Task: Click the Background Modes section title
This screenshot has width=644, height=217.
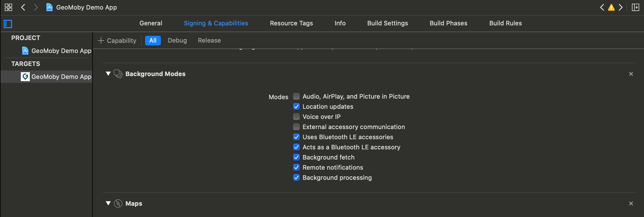Action: [x=156, y=74]
